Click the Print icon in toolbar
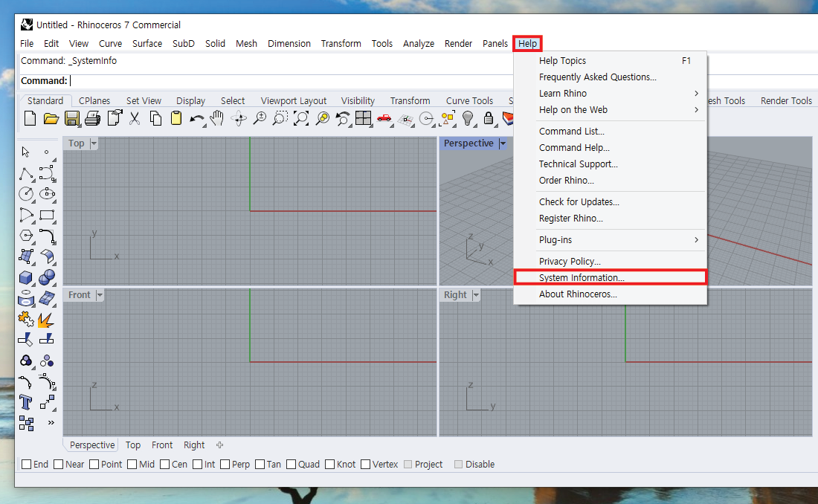This screenshot has width=818, height=504. (92, 119)
